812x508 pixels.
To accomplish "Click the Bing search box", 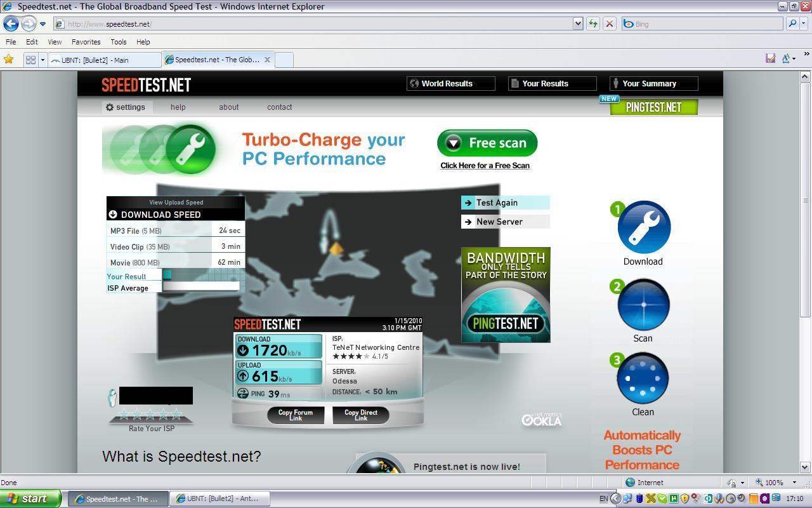I will [702, 24].
